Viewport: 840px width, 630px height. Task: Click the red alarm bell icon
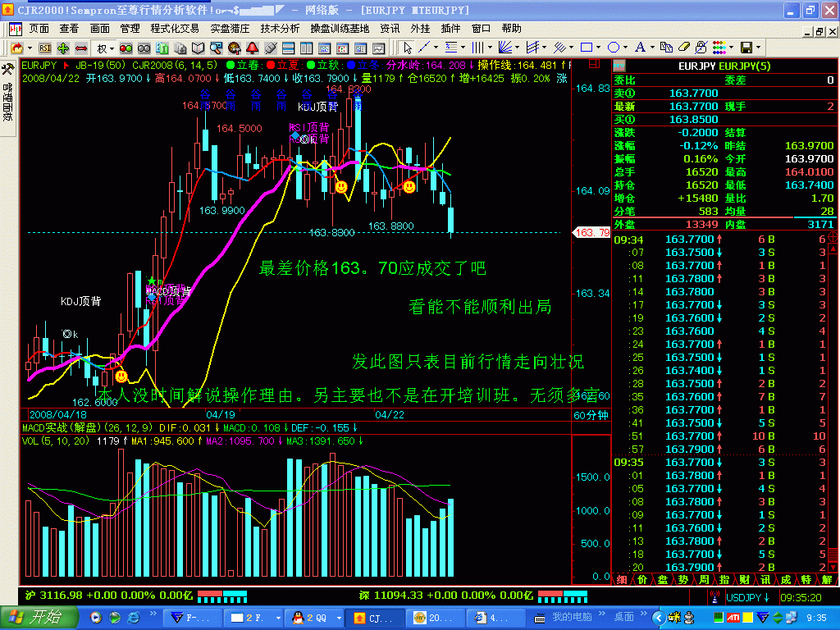pyautogui.click(x=253, y=48)
